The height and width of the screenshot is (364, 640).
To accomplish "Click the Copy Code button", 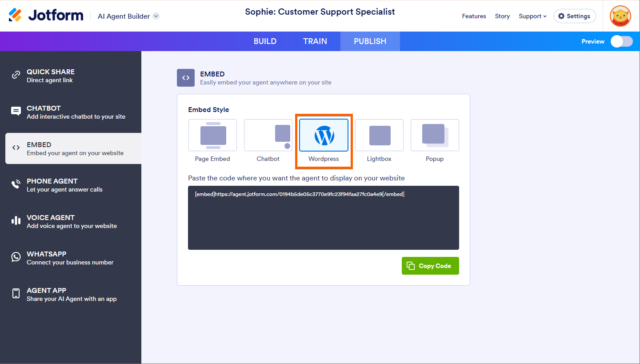I will pyautogui.click(x=430, y=266).
